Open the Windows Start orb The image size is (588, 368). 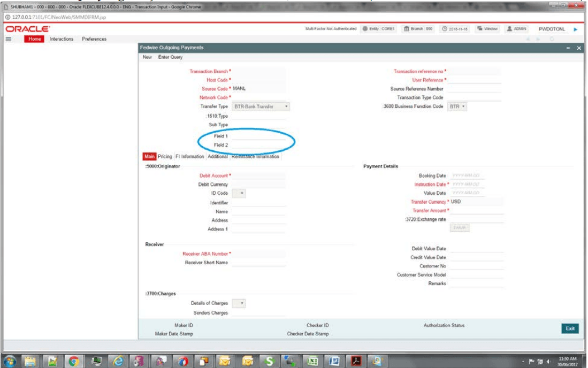tap(10, 361)
